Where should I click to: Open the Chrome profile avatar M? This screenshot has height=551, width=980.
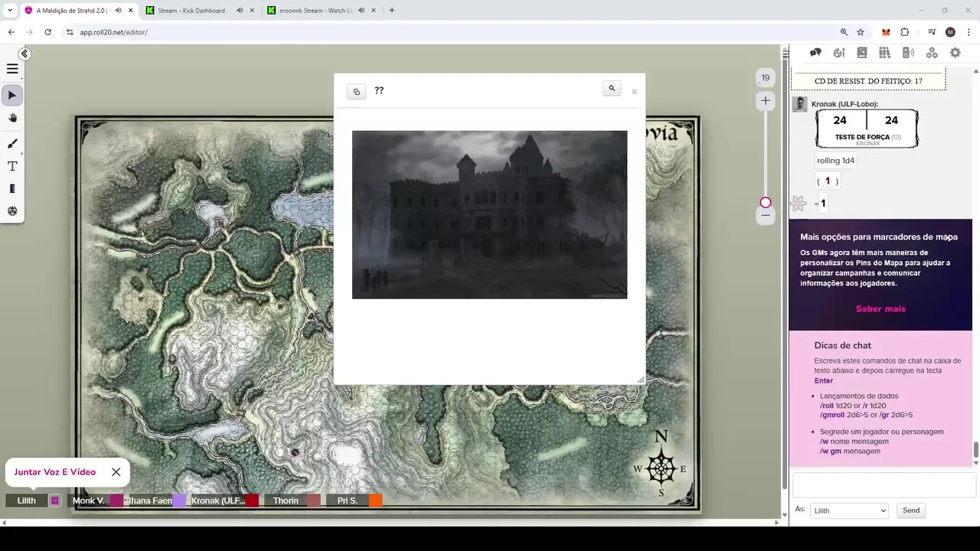coord(950,32)
